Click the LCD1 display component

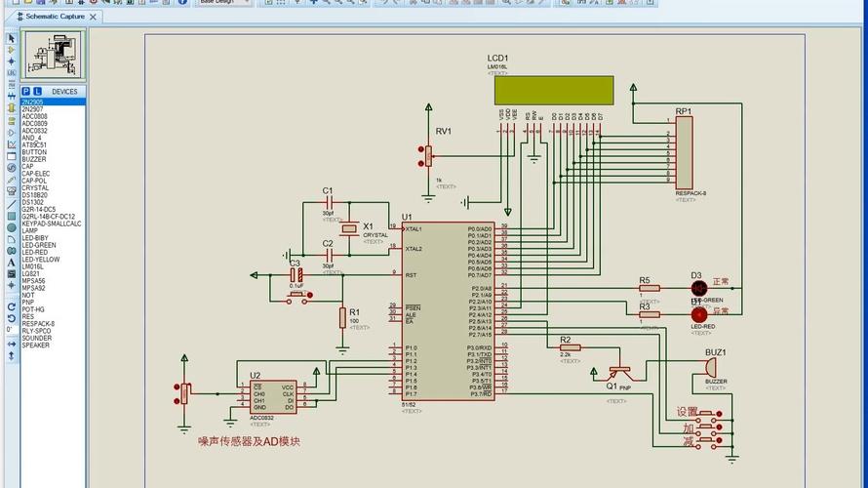[x=554, y=91]
